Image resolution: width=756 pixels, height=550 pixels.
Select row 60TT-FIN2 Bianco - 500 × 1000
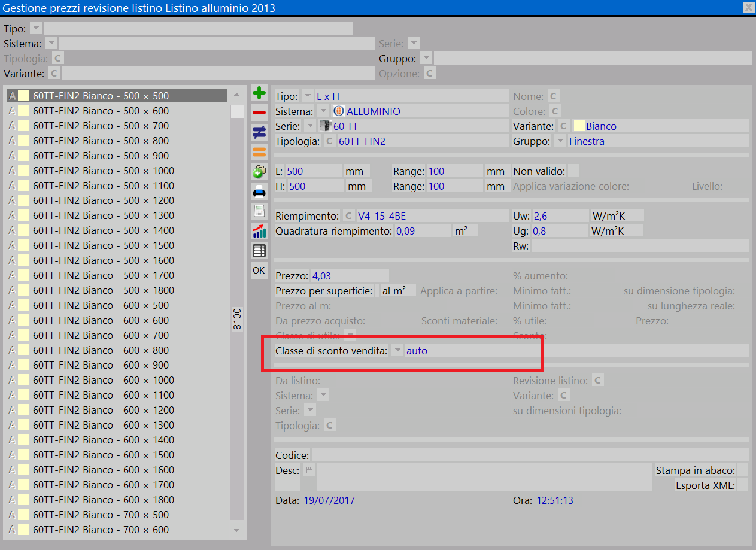pyautogui.click(x=117, y=171)
